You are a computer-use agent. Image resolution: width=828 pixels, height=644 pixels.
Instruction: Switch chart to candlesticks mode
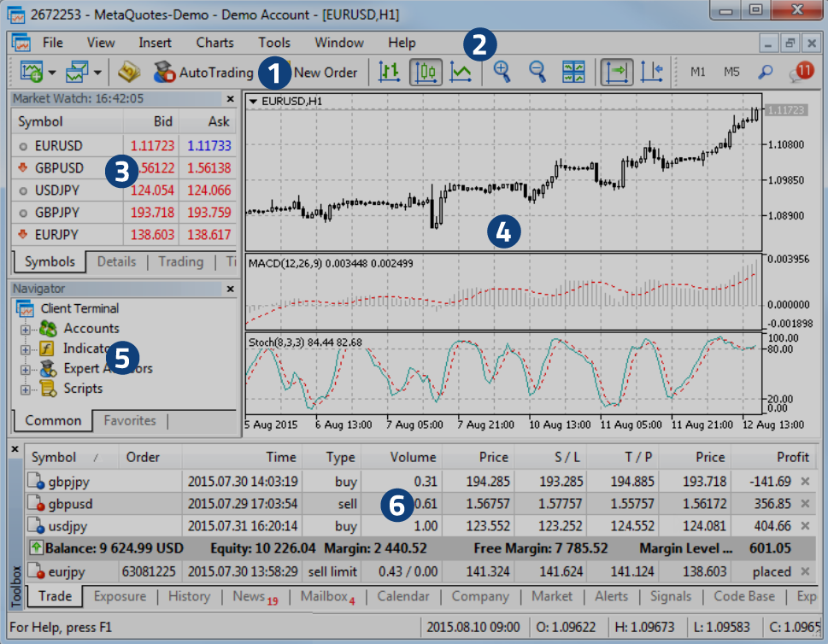(426, 72)
